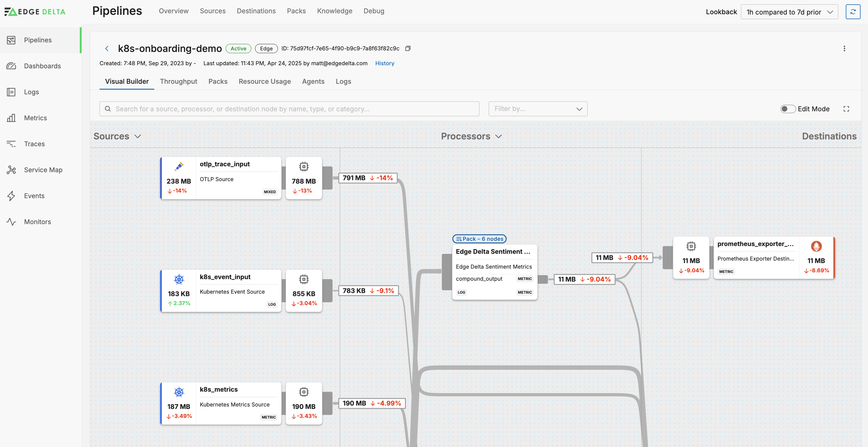Image resolution: width=868 pixels, height=447 pixels.
Task: Select the k8s_event_input node title
Action: [x=225, y=277]
